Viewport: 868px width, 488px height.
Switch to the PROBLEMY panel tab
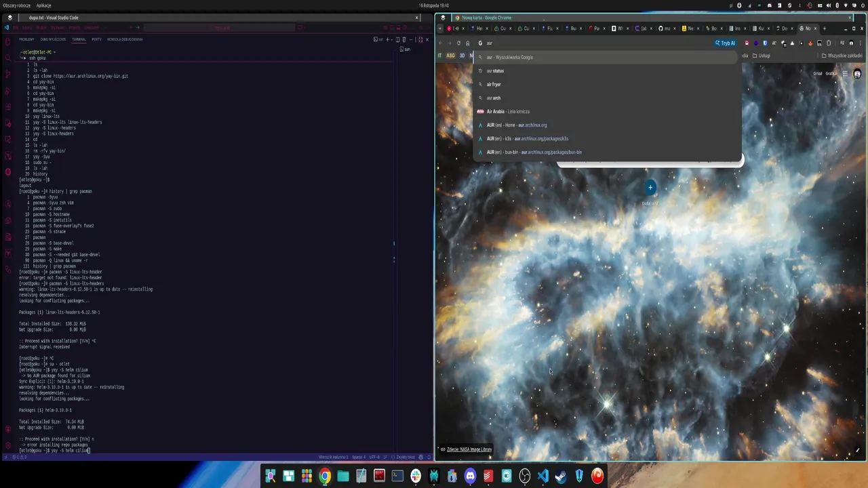[x=26, y=39]
